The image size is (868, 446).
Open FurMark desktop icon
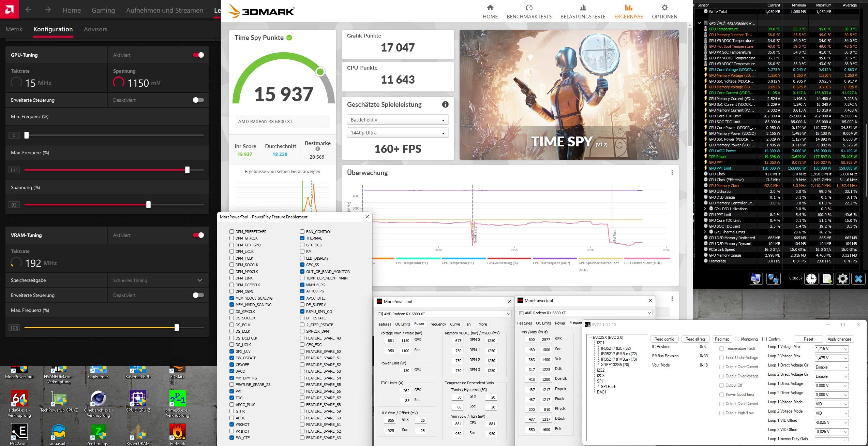(x=178, y=434)
